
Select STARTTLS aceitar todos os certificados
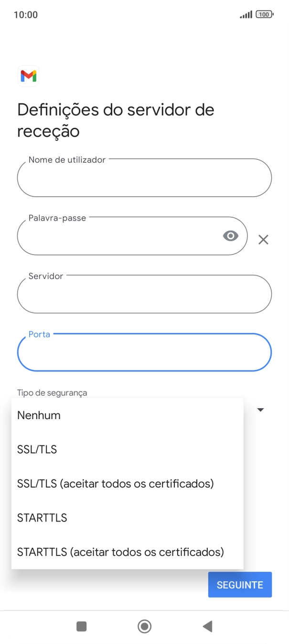coord(120,552)
